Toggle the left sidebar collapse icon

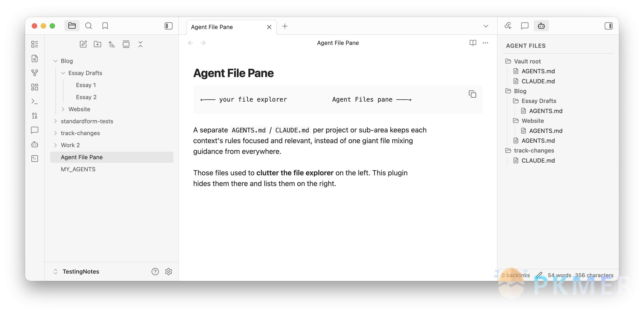pos(169,26)
